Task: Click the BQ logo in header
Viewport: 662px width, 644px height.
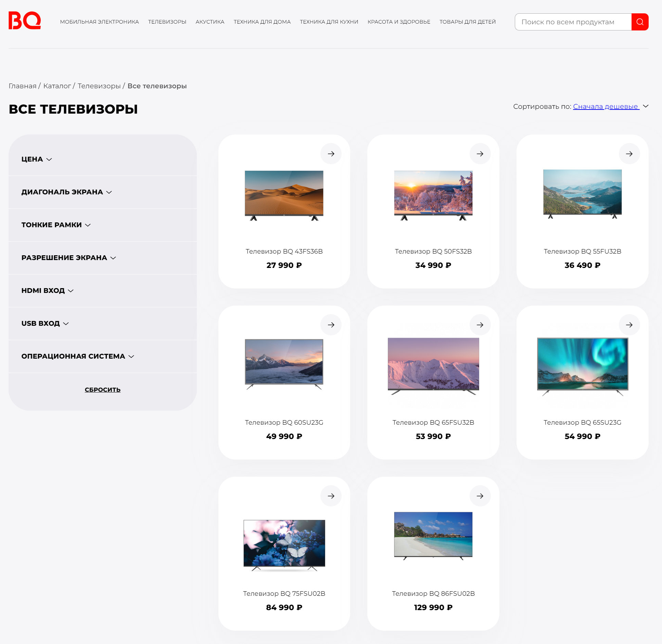Action: 25,21
